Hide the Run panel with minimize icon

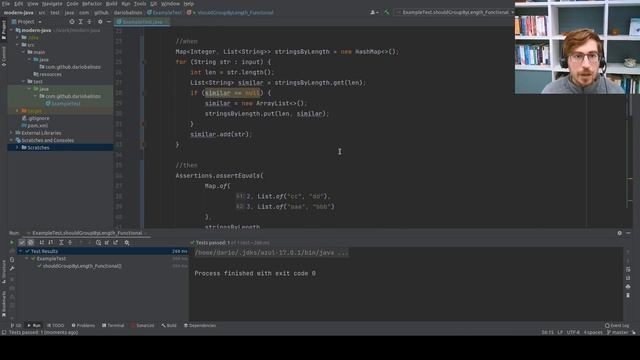(x=629, y=233)
